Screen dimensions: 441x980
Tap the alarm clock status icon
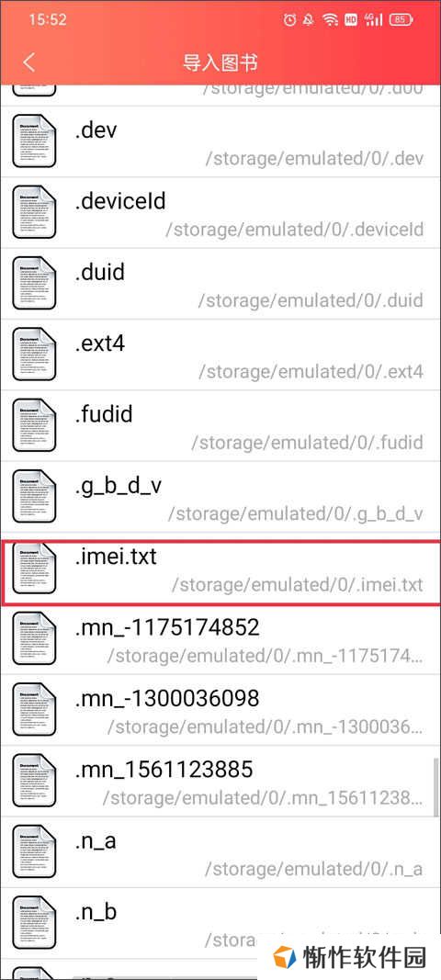(289, 19)
